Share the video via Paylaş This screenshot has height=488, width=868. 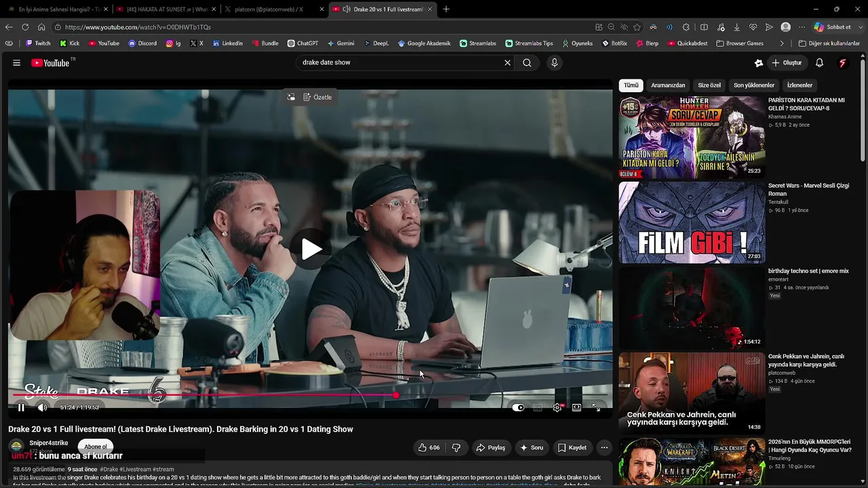pos(490,447)
